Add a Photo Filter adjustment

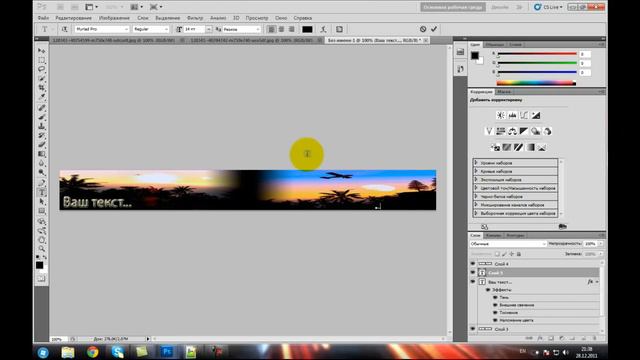pyautogui.click(x=536, y=131)
